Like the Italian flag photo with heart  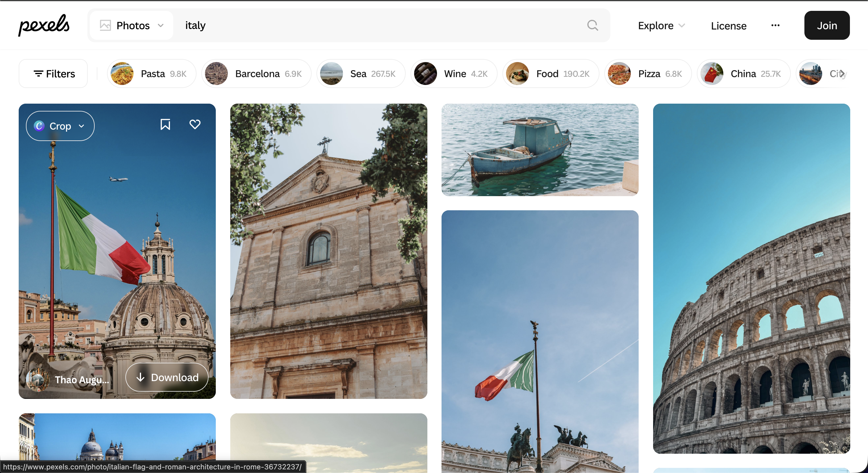[x=195, y=125]
